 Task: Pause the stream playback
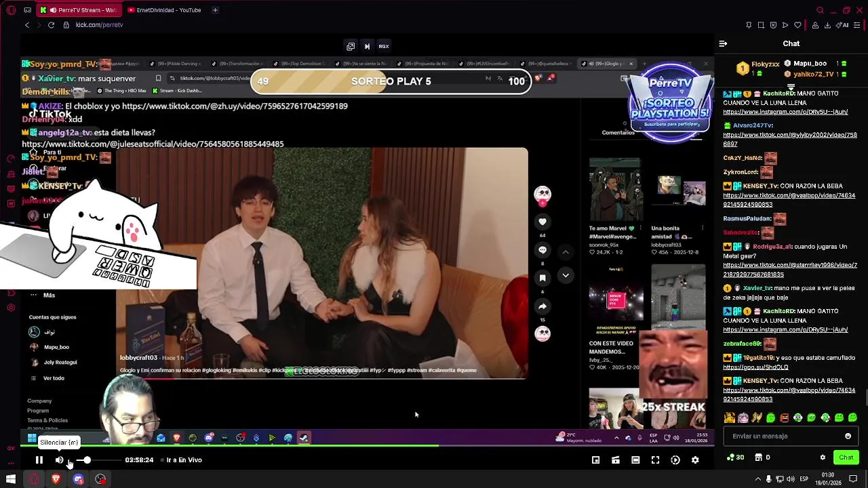[x=39, y=460]
